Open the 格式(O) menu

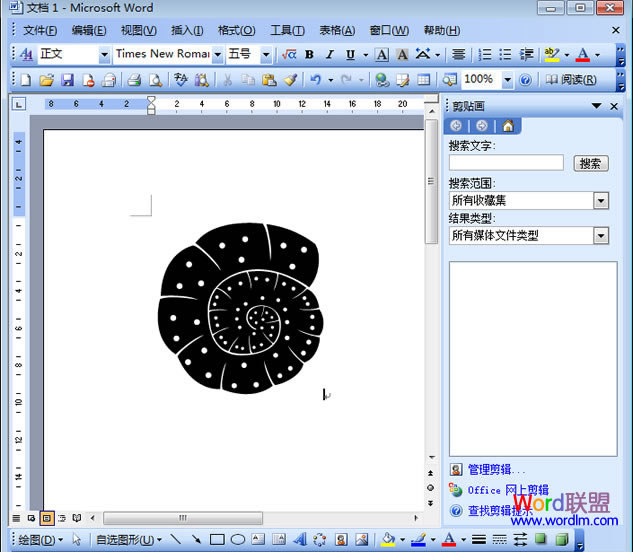click(x=236, y=31)
